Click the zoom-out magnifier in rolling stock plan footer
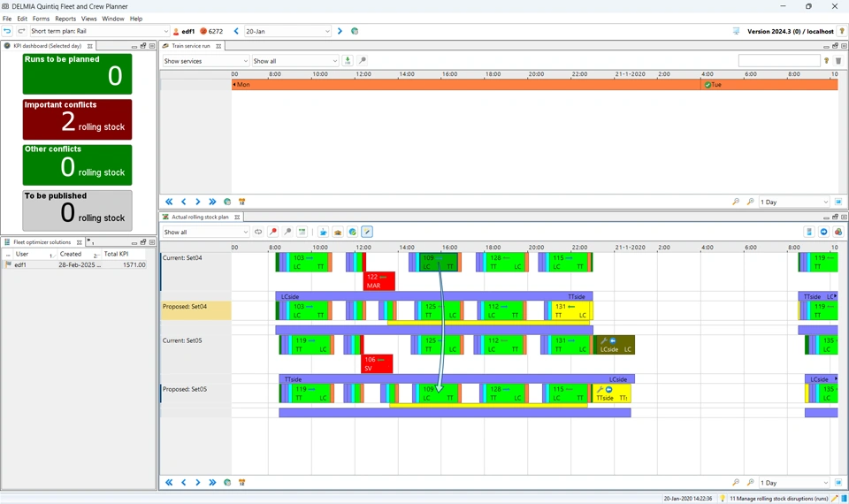Image resolution: width=849 pixels, height=504 pixels. point(736,482)
